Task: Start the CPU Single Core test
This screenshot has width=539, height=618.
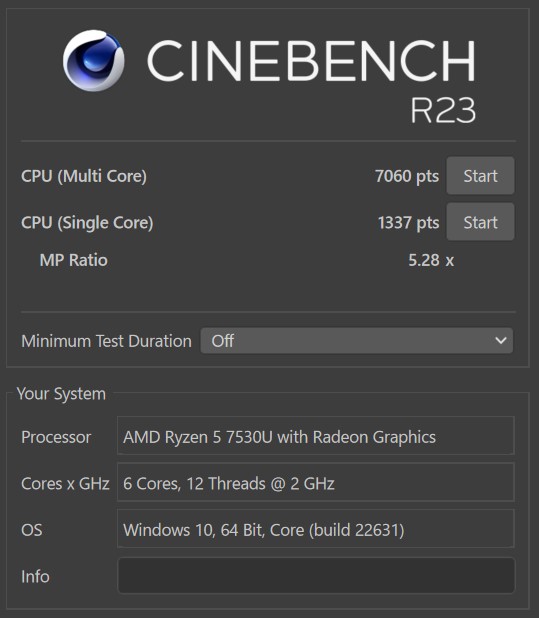Action: pos(480,222)
